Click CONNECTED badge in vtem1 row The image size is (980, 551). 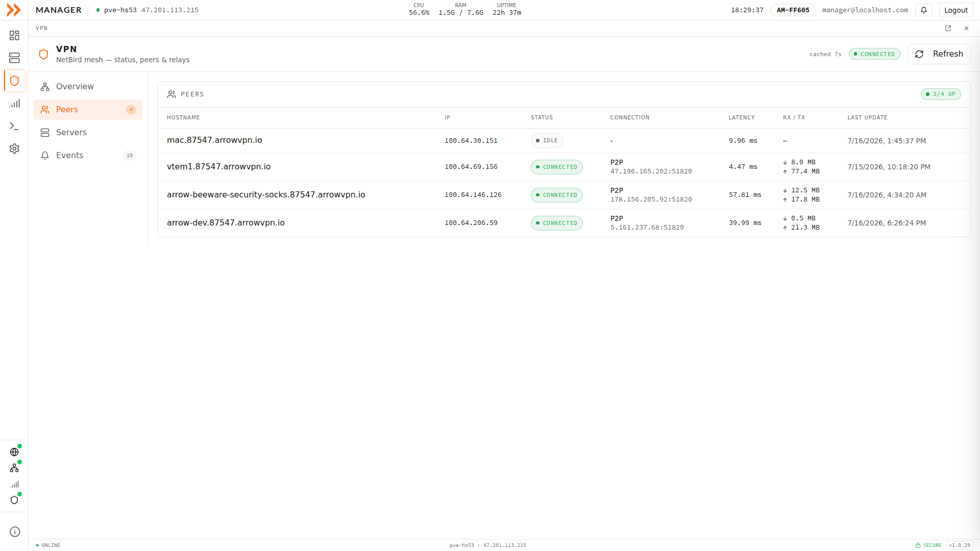pos(556,167)
